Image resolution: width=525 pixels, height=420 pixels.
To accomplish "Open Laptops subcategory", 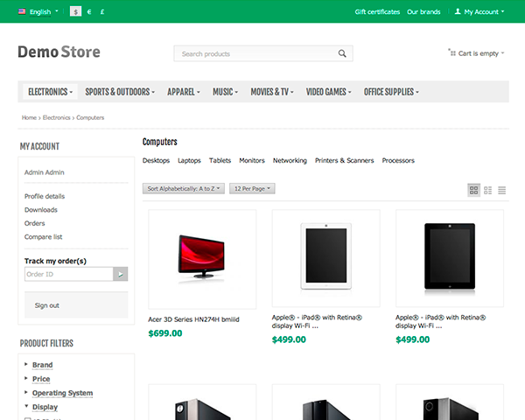I will tap(189, 160).
